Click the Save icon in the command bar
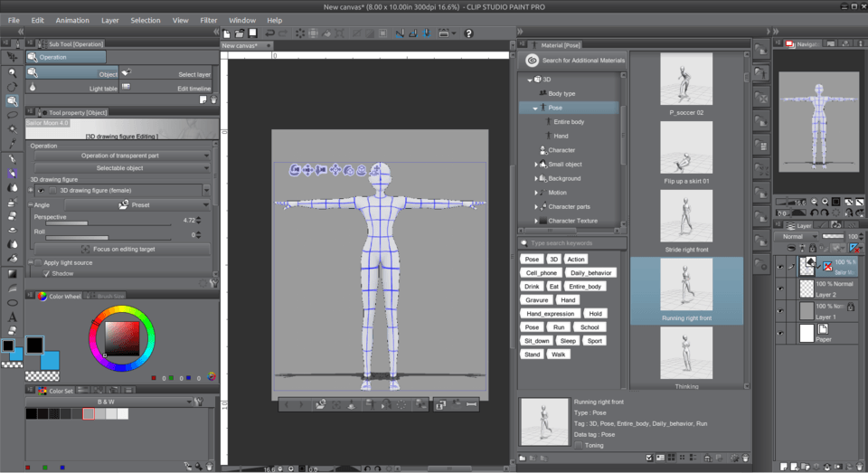Image resolution: width=868 pixels, height=473 pixels. pos(252,33)
